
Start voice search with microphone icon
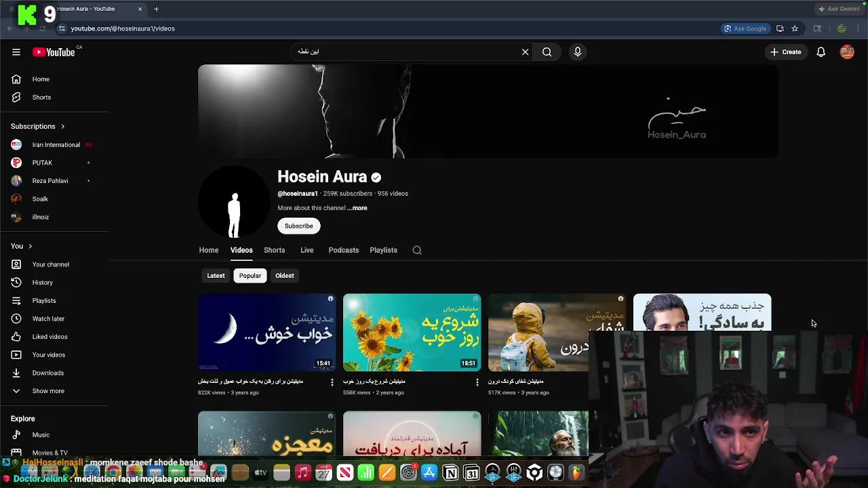click(x=578, y=52)
